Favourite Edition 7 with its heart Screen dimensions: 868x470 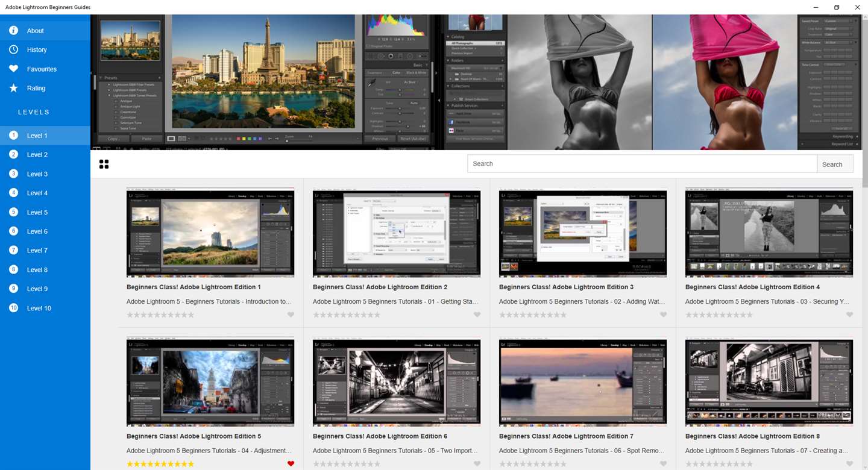[663, 464]
